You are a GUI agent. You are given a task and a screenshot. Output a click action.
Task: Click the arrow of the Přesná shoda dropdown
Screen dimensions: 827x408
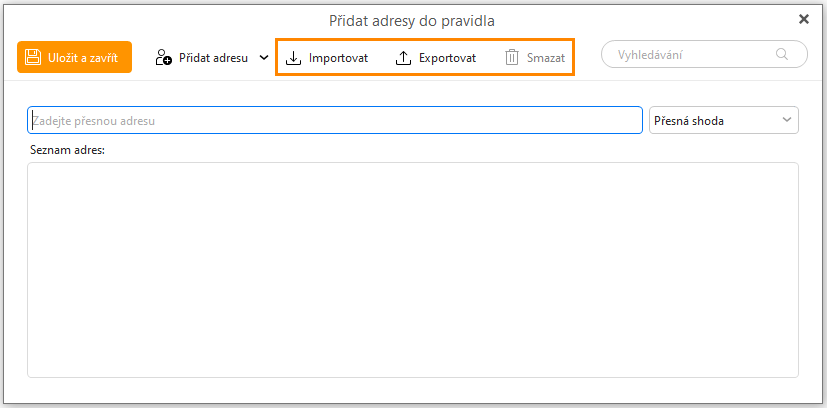(785, 121)
